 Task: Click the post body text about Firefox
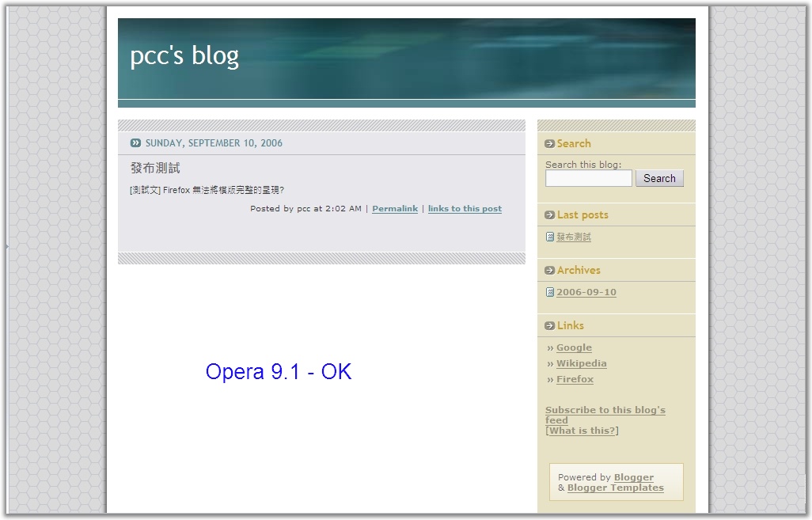(x=207, y=190)
